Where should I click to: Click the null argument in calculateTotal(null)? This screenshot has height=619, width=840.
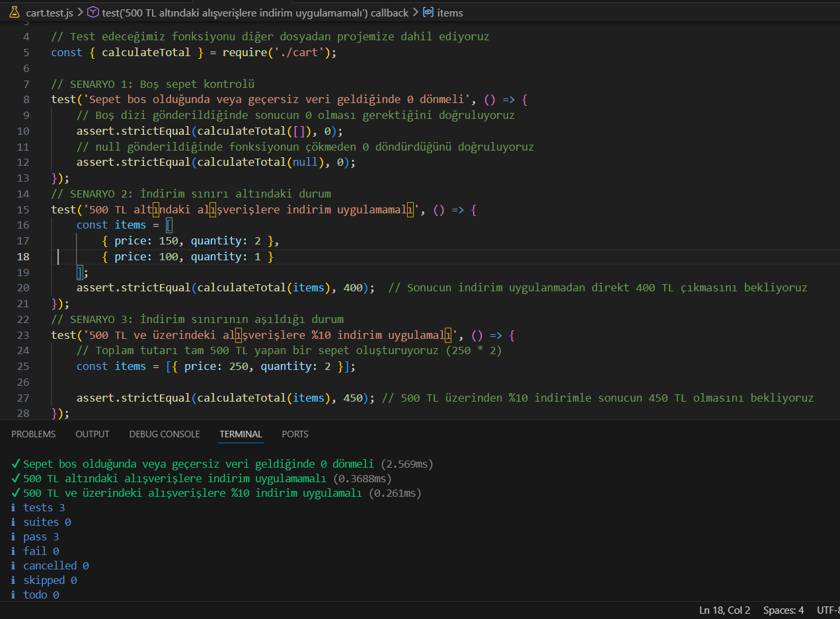point(305,162)
